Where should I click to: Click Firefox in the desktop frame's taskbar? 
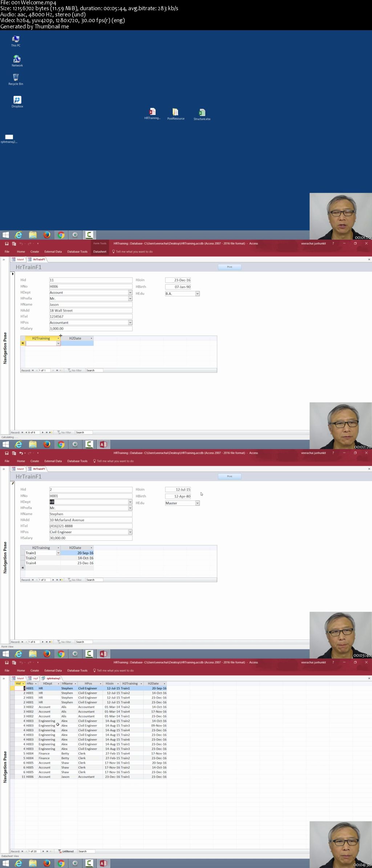pyautogui.click(x=47, y=235)
